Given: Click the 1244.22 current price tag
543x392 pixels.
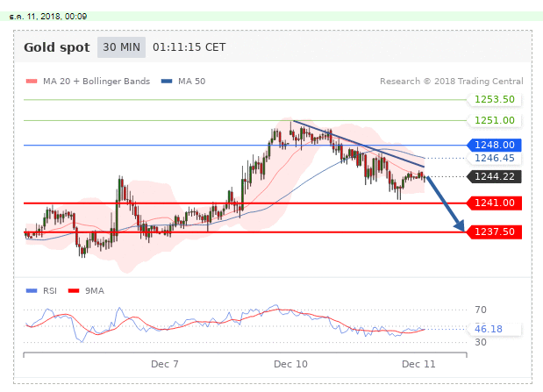Looking at the screenshot, I should [492, 176].
